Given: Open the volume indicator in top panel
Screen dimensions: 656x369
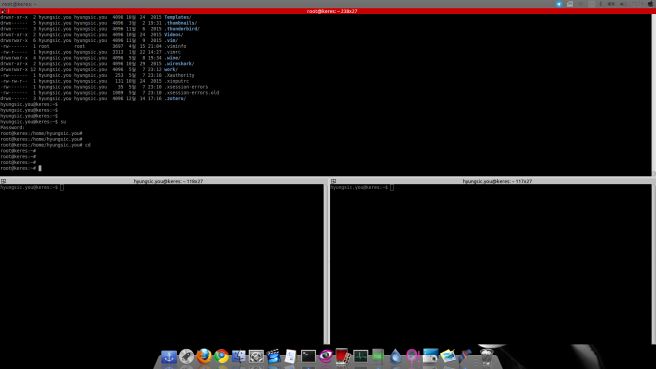Looking at the screenshot, I should [622, 4].
